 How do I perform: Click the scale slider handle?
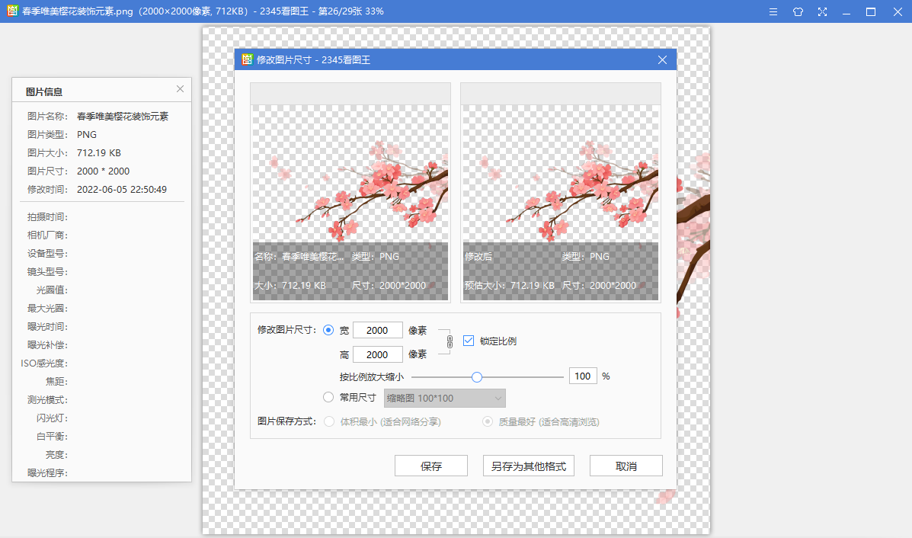tap(477, 377)
